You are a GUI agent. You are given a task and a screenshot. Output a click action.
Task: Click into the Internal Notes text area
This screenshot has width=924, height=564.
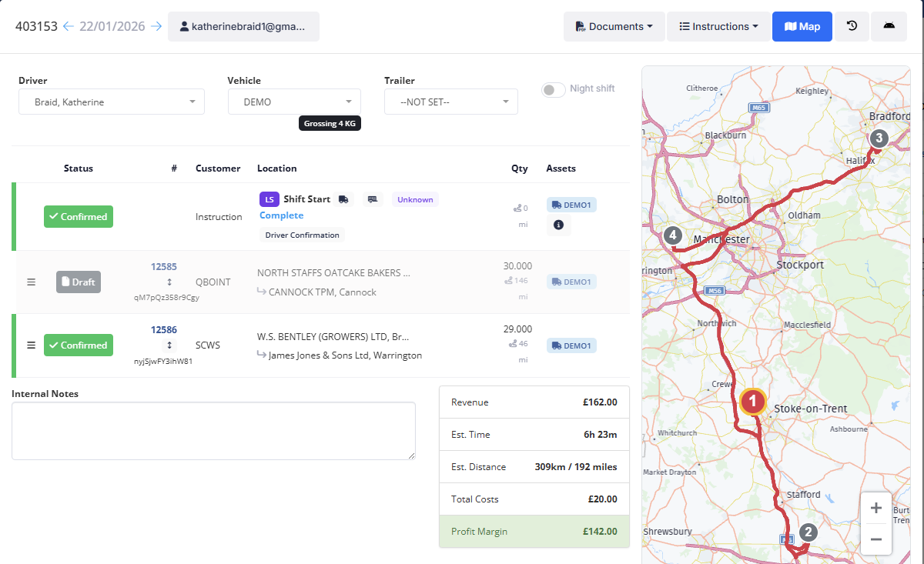coord(213,431)
